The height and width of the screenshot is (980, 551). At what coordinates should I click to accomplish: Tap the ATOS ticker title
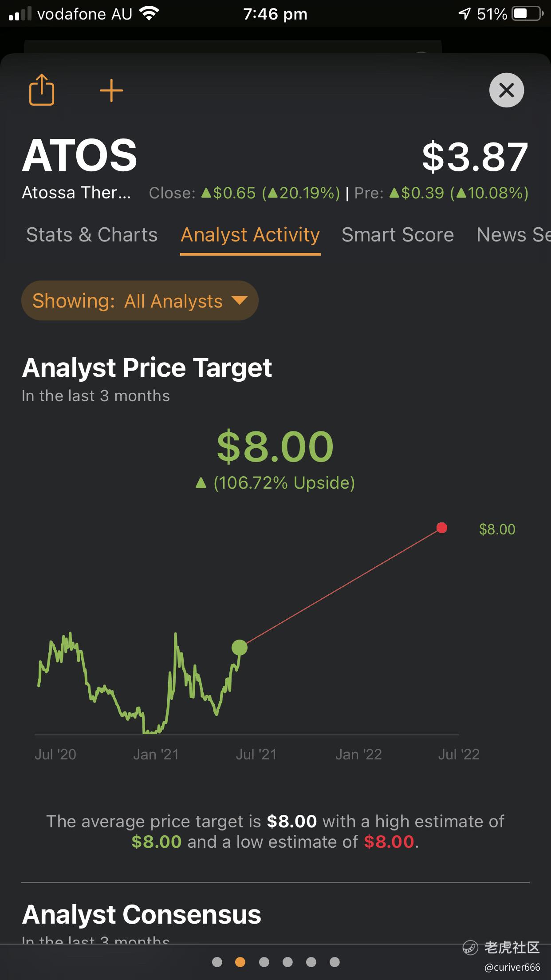pos(80,155)
